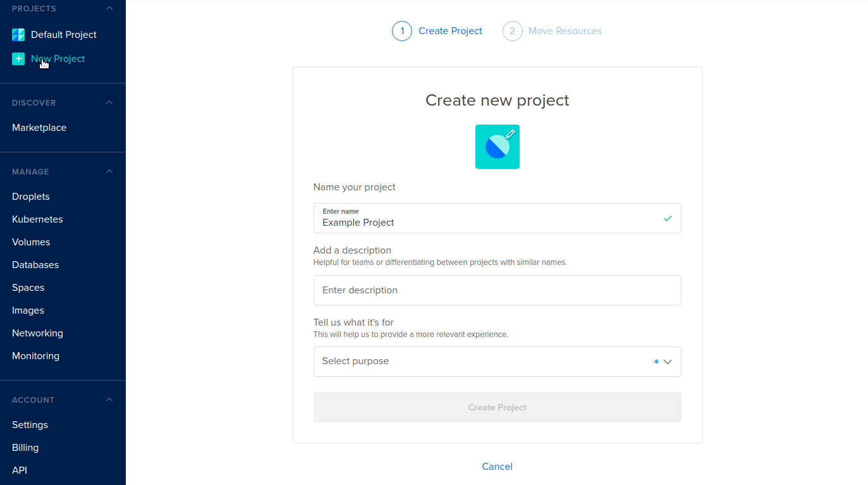Click the Default Project icon
Screen dimensions: 868x485
[18, 34]
